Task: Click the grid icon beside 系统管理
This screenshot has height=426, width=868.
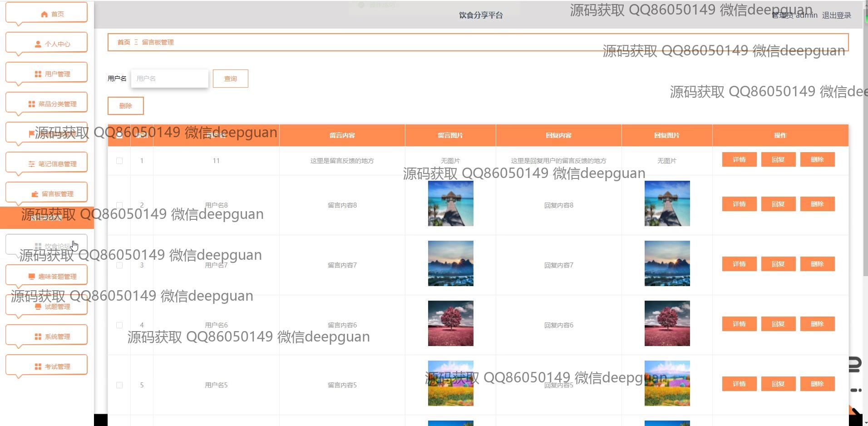Action: pyautogui.click(x=38, y=337)
